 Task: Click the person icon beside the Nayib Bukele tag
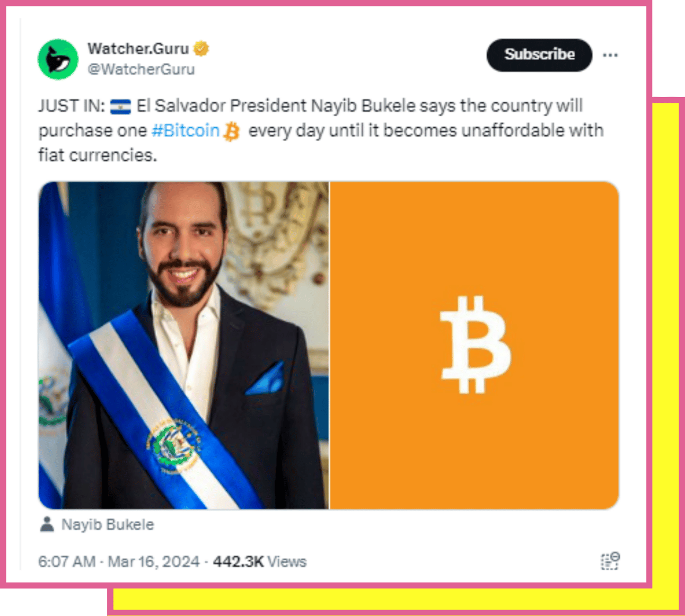(x=47, y=524)
